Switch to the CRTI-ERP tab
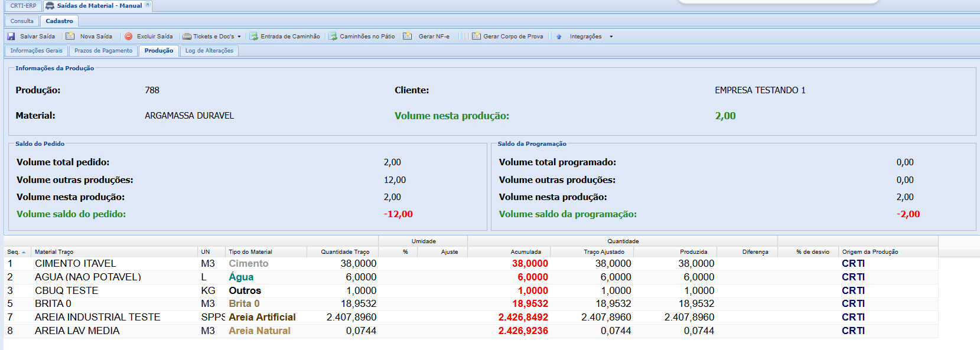980x350 pixels. (x=23, y=6)
